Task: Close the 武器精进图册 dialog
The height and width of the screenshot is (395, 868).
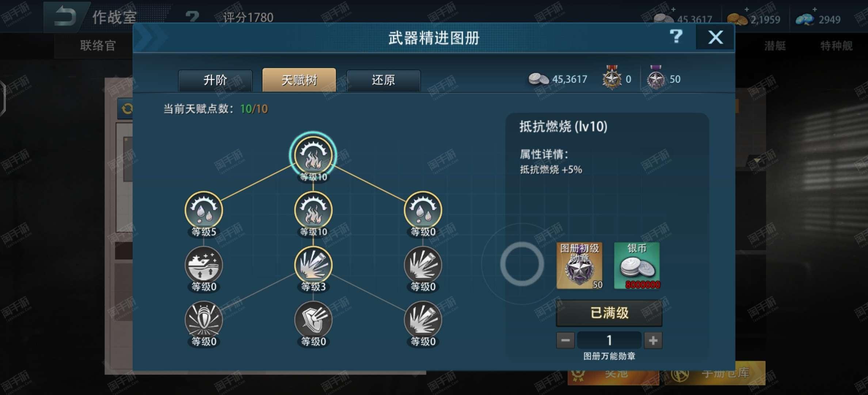Action: coord(715,37)
